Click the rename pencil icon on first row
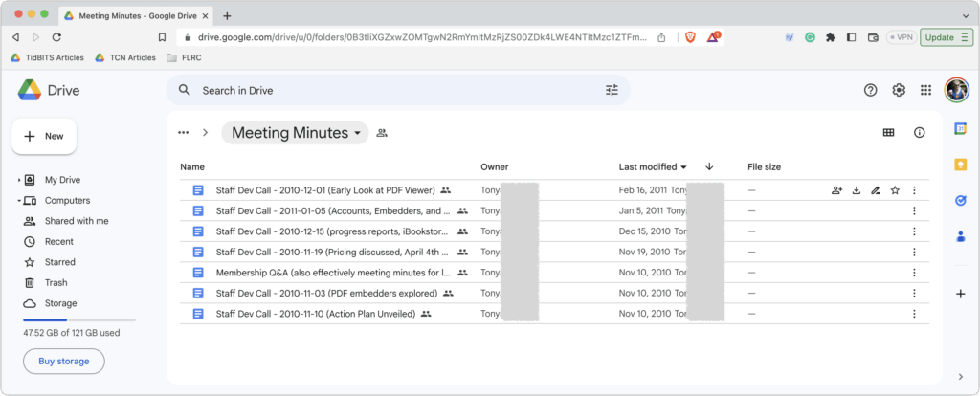The width and height of the screenshot is (980, 396). click(876, 190)
